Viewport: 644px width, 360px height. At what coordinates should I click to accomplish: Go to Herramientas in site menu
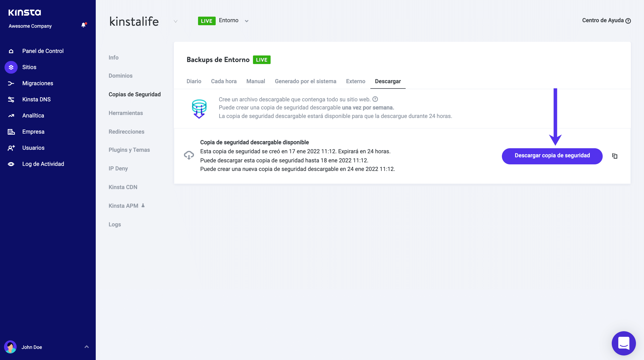click(x=126, y=113)
